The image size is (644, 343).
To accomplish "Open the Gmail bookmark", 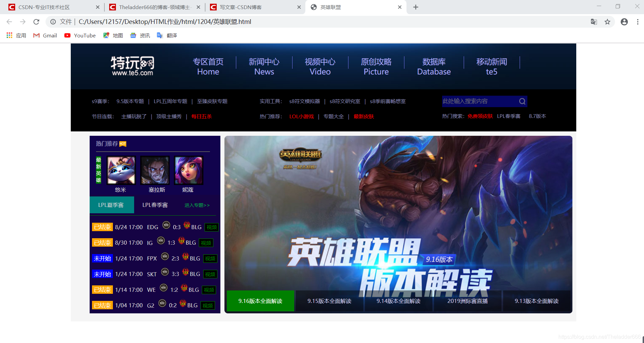I will 45,35.
